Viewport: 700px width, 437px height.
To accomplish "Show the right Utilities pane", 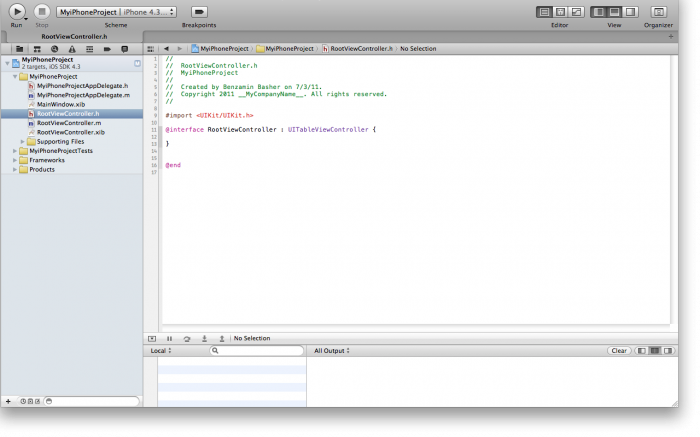I will click(630, 11).
